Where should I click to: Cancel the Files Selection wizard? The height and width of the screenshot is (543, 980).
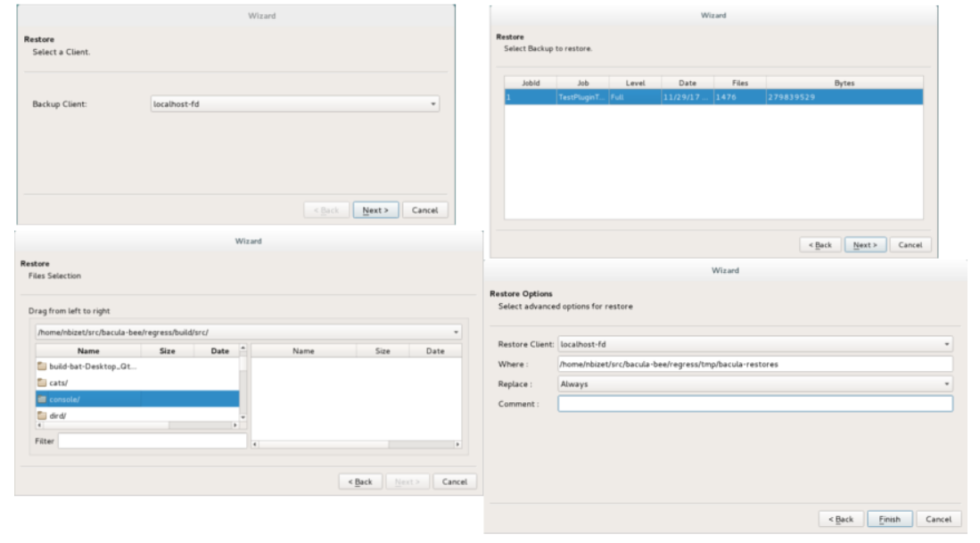point(455,481)
